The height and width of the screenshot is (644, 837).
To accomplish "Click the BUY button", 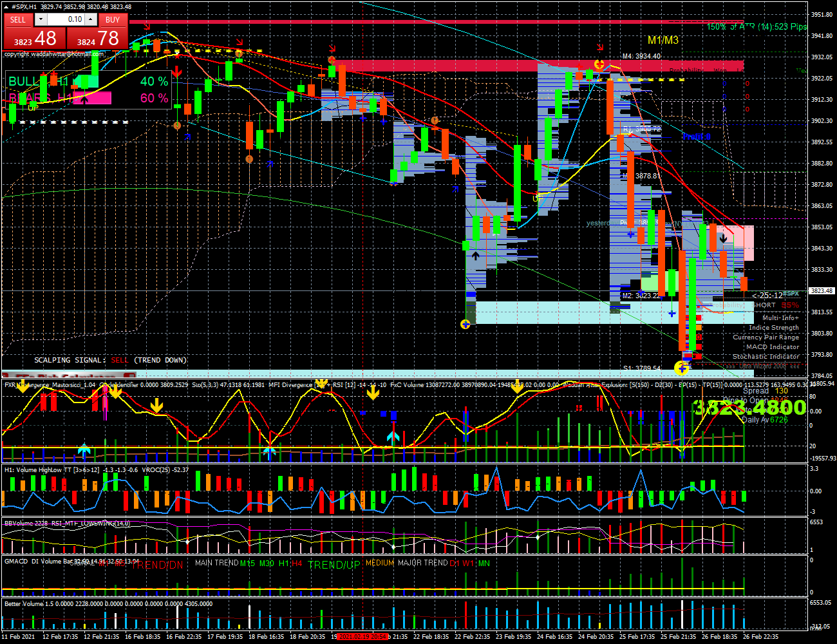I will tap(113, 19).
